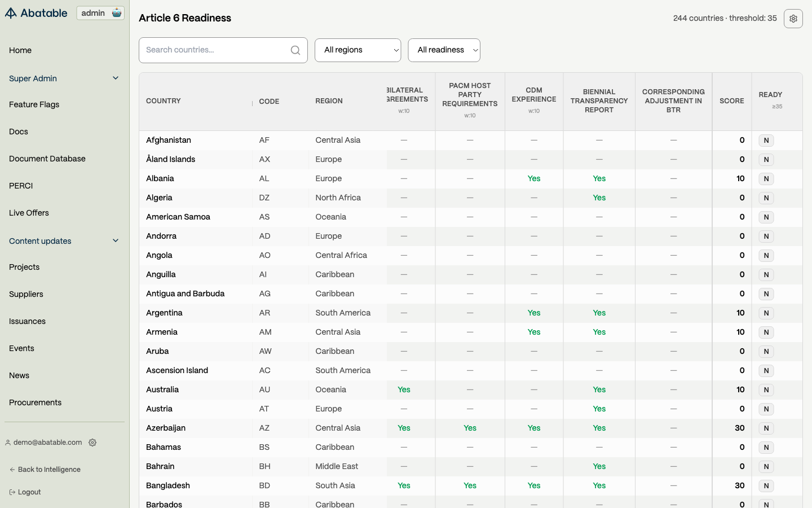Open the All regions dropdown

358,50
